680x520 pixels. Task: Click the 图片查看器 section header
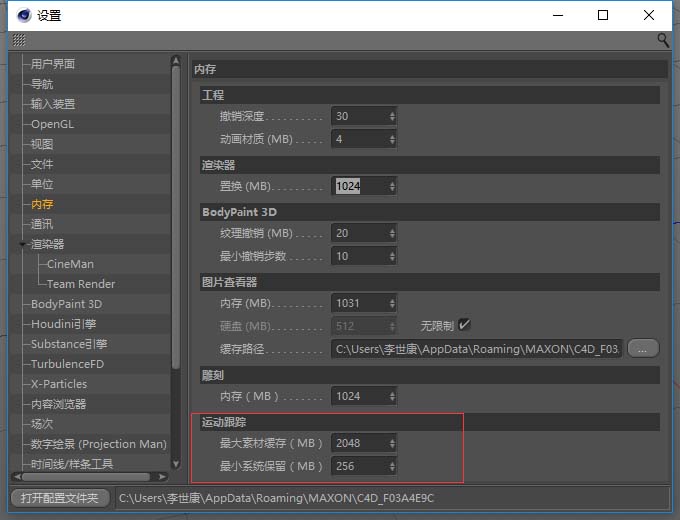430,282
